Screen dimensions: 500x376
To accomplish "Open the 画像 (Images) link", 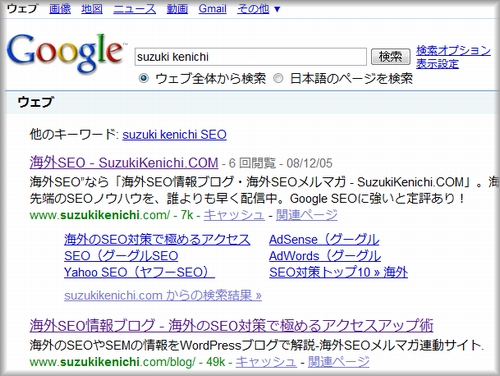I will coord(60,9).
